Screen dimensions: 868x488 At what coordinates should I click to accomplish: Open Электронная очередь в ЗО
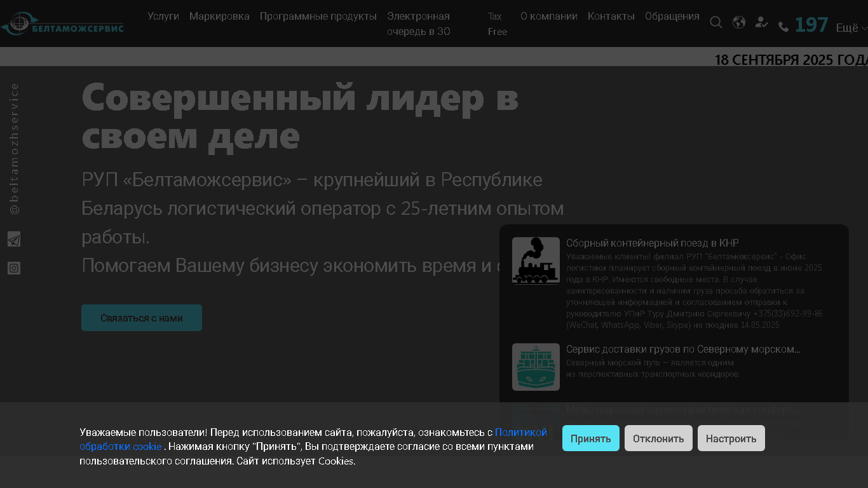[419, 24]
